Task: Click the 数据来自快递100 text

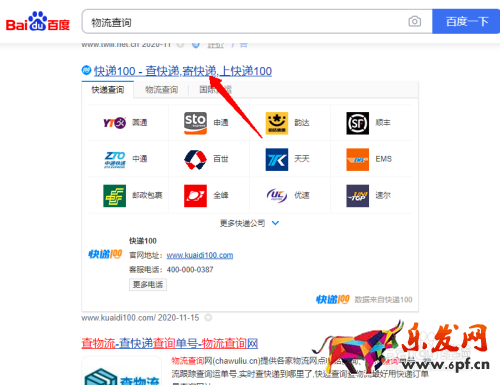Action: click(x=383, y=300)
